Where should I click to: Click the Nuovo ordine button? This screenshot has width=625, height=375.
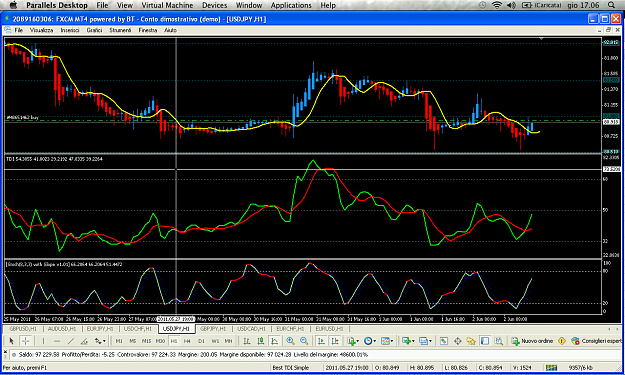click(533, 341)
